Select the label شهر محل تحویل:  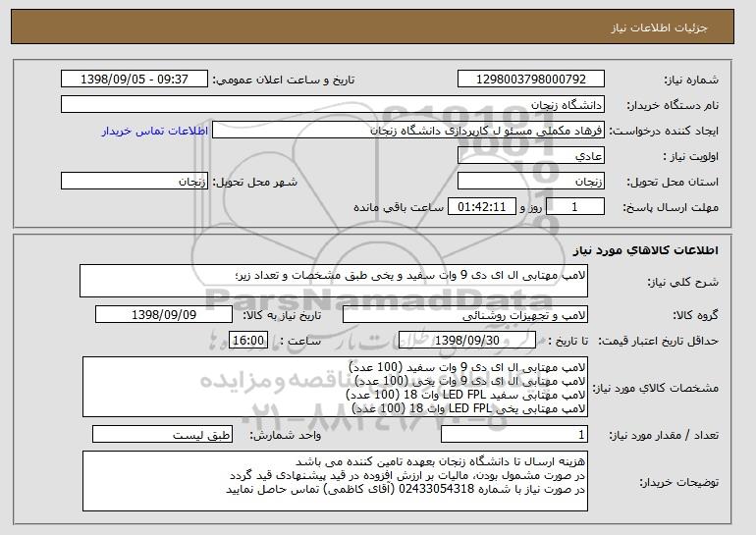click(255, 182)
